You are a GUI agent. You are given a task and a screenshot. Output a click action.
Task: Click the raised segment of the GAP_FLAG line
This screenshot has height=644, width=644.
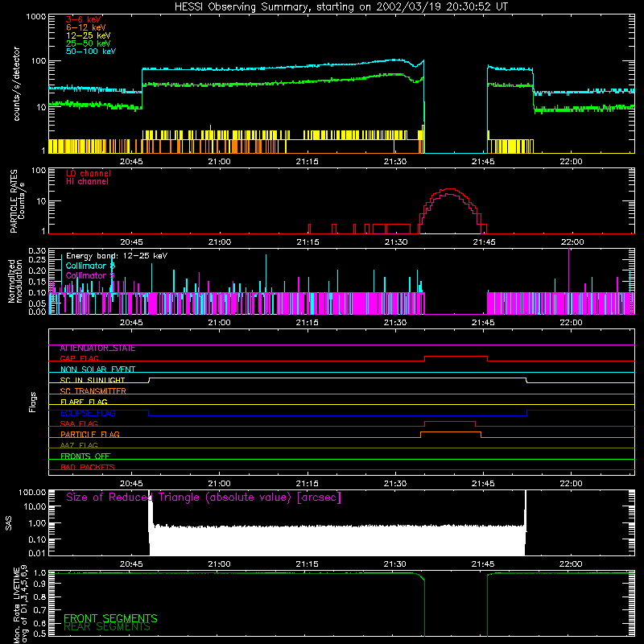456,357
